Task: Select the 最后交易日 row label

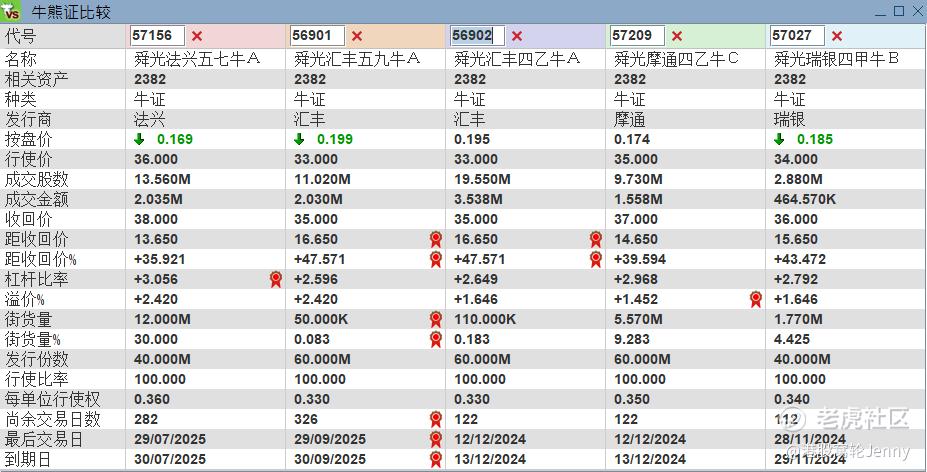Action: [44, 439]
